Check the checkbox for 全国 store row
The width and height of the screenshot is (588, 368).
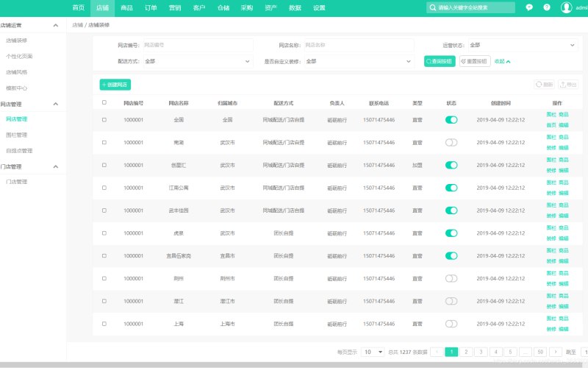pos(104,120)
